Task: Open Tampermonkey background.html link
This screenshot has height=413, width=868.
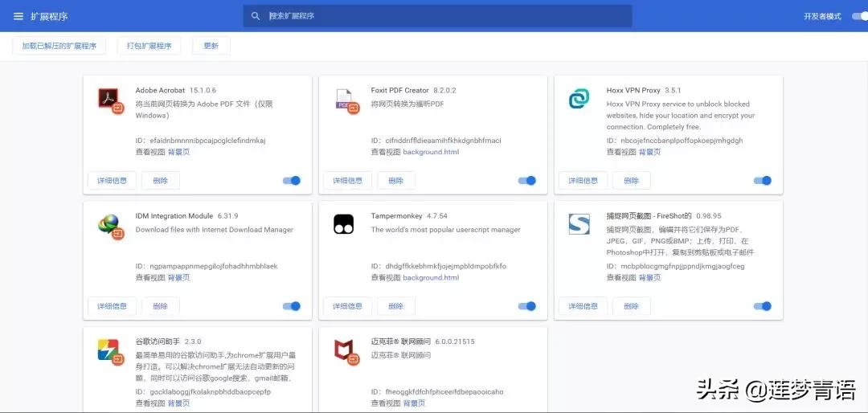Action: [x=431, y=277]
